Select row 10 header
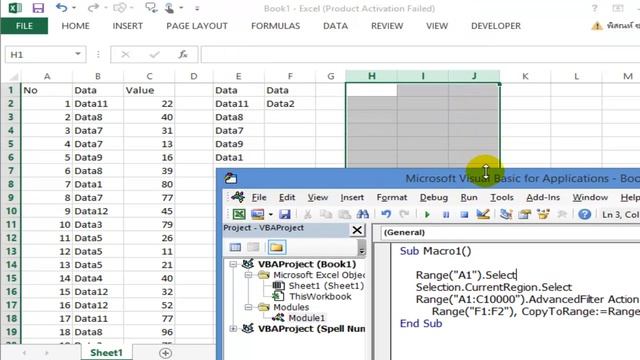The width and height of the screenshot is (640, 360). pyautogui.click(x=11, y=211)
